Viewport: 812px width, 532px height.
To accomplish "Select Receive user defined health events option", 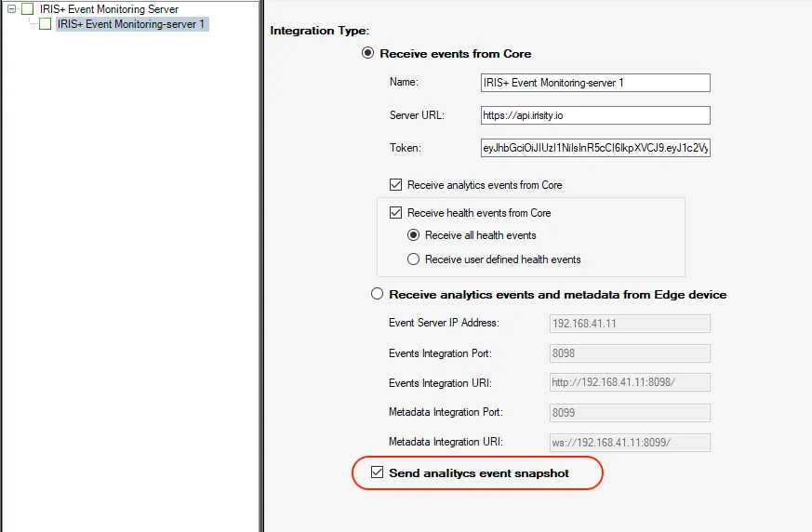I will click(413, 259).
